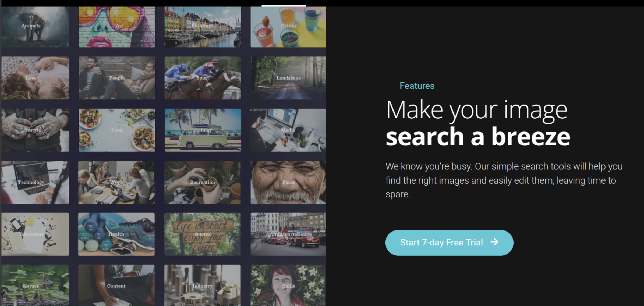Open the Features section link

(417, 86)
